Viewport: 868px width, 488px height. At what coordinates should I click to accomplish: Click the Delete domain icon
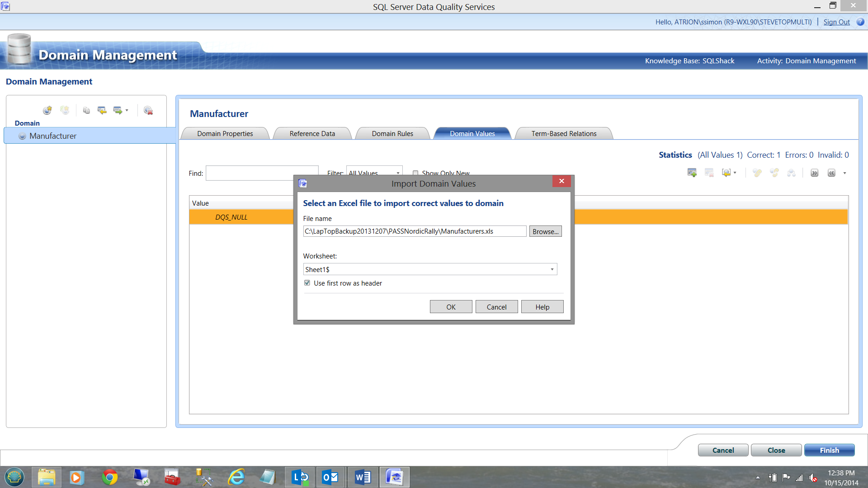point(148,110)
